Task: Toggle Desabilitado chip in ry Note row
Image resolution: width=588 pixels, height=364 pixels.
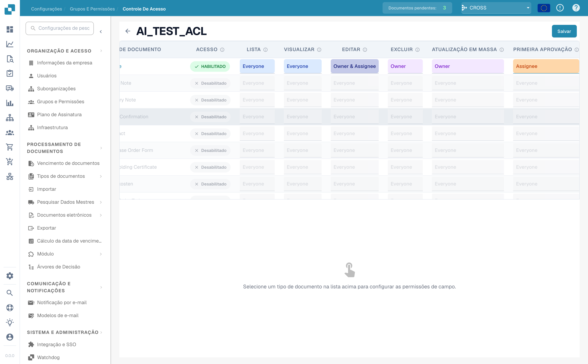Action: coord(210,100)
